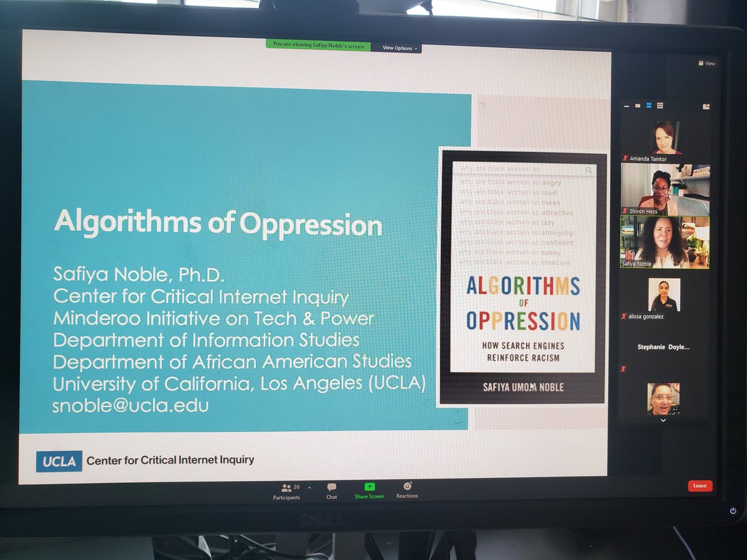The width and height of the screenshot is (747, 560).
Task: Leave the meeting with the red button
Action: coord(700,485)
